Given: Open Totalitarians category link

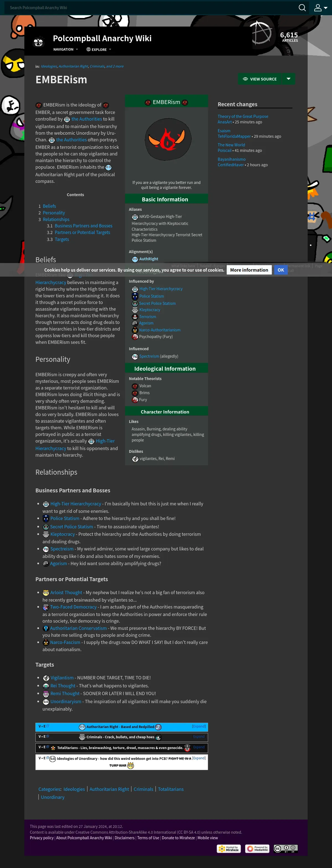Looking at the screenshot, I should (170, 789).
